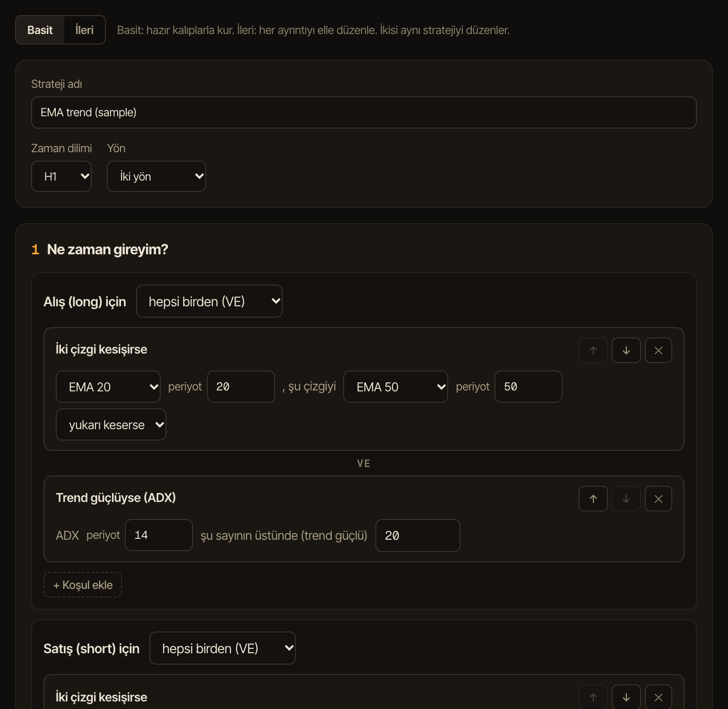The width and height of the screenshot is (728, 709).
Task: Switch to Basit mode
Action: (40, 30)
